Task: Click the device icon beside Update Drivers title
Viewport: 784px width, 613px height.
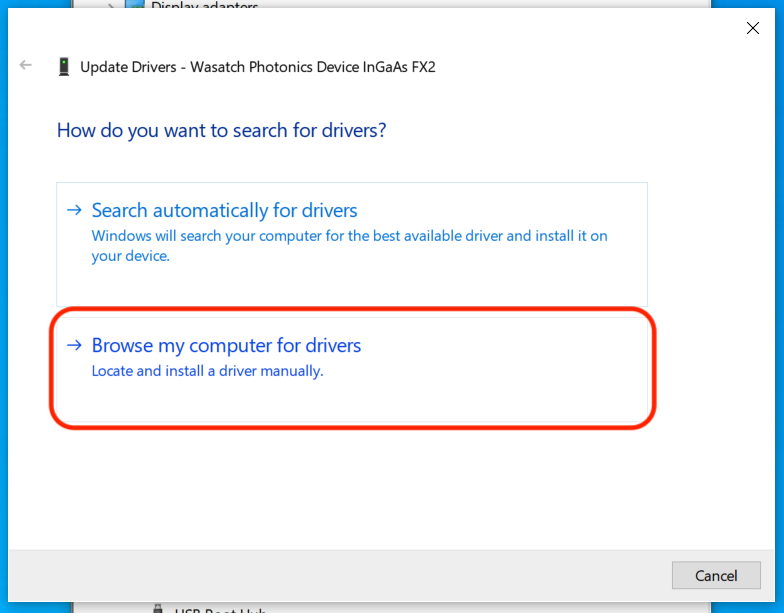Action: [x=64, y=67]
